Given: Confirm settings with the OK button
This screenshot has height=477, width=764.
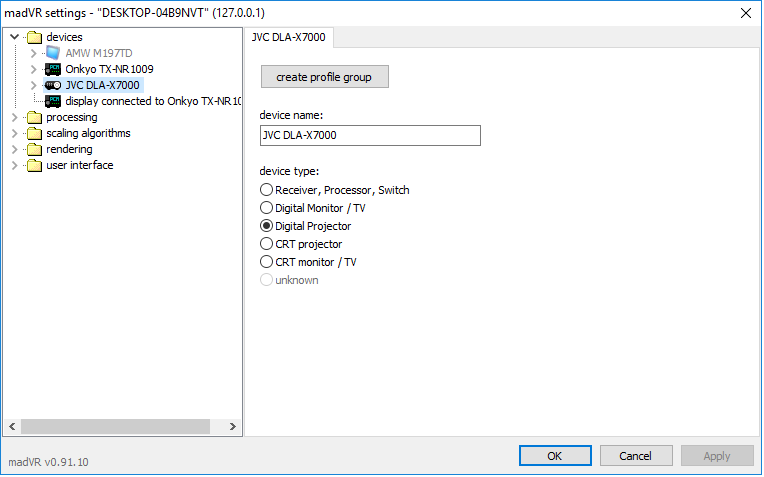Looking at the screenshot, I should point(555,456).
